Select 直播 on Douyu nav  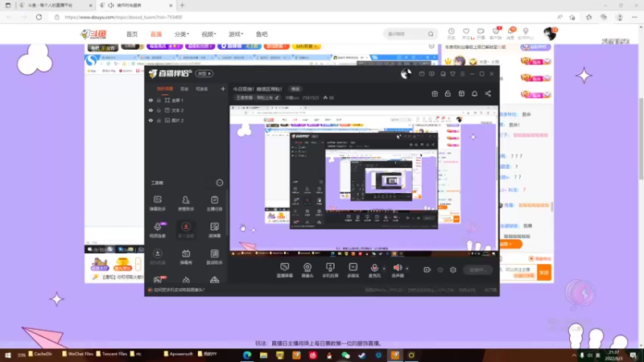click(156, 34)
